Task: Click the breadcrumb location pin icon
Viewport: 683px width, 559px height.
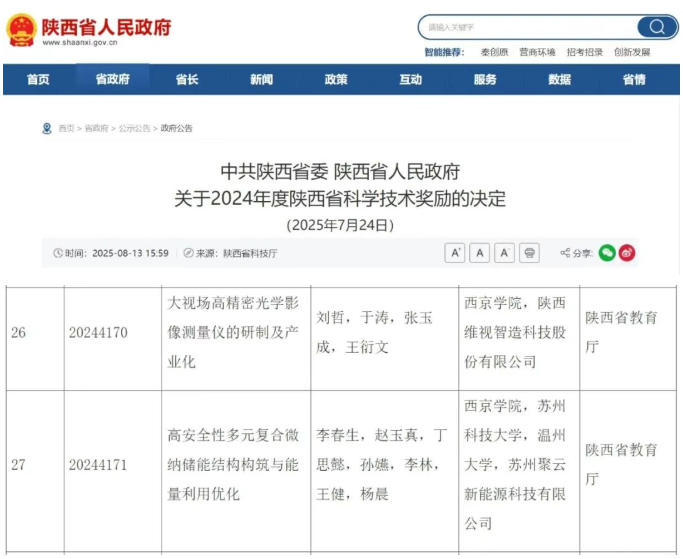Action: pyautogui.click(x=46, y=128)
